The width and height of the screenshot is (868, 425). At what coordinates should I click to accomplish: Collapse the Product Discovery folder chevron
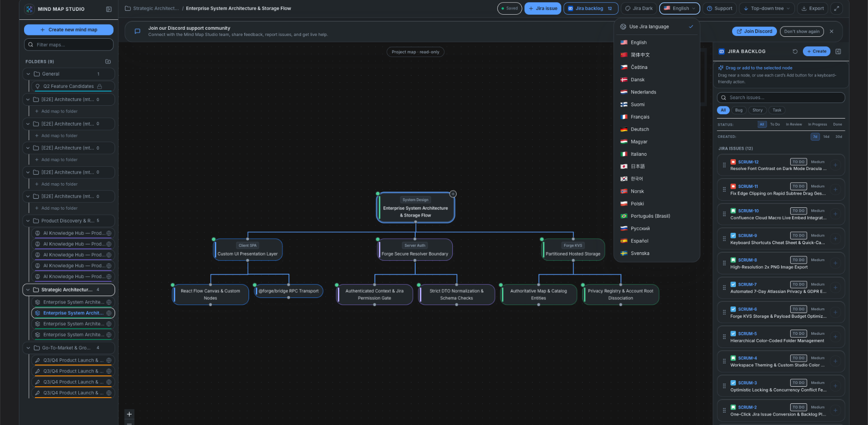pos(28,221)
